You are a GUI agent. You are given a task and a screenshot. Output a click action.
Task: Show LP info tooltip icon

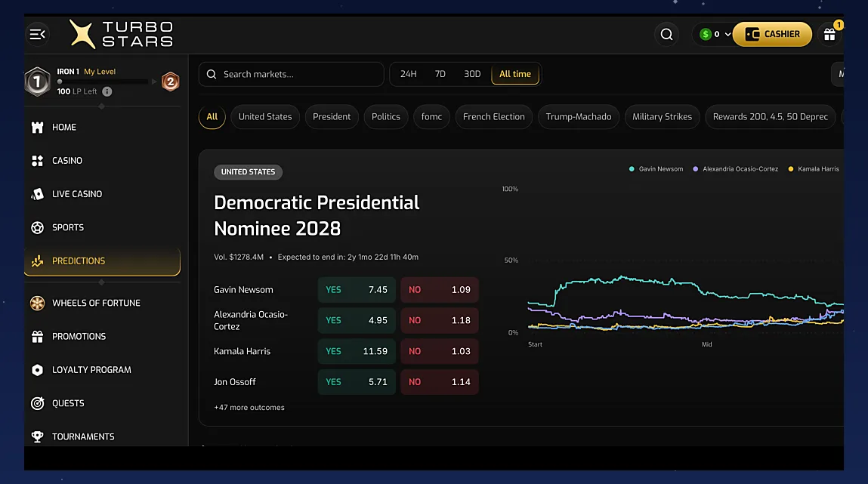pos(107,91)
